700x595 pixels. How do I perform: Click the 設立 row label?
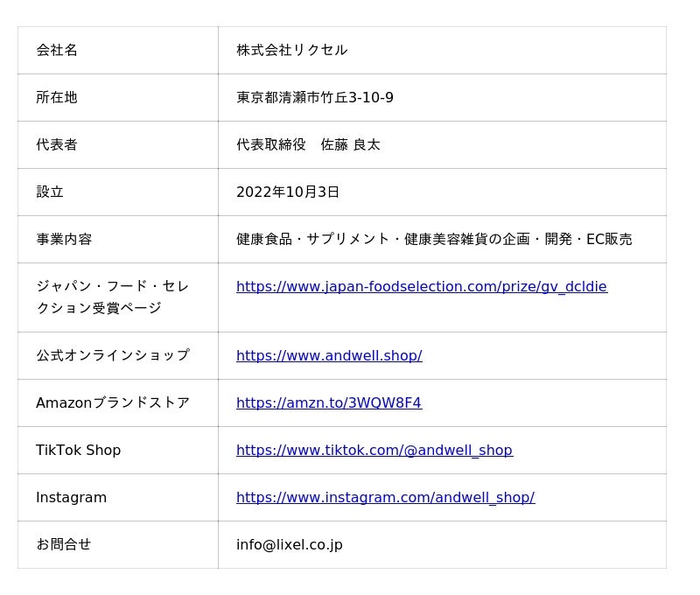[50, 192]
